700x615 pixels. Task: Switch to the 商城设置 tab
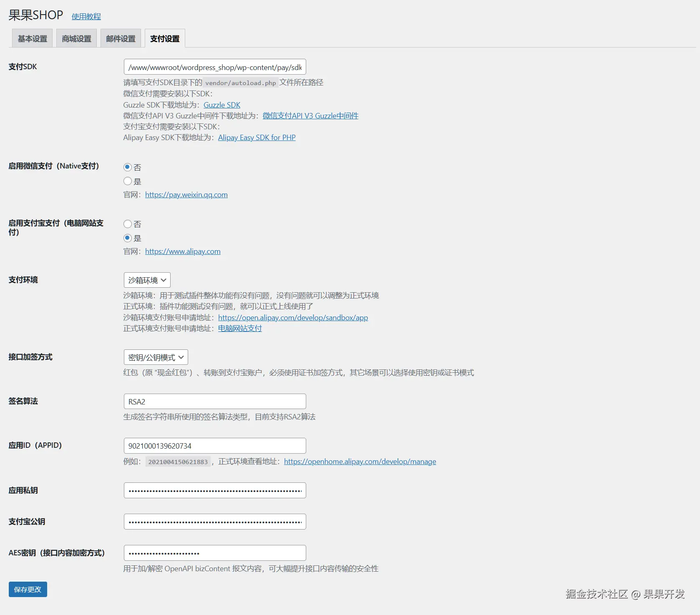tap(76, 38)
